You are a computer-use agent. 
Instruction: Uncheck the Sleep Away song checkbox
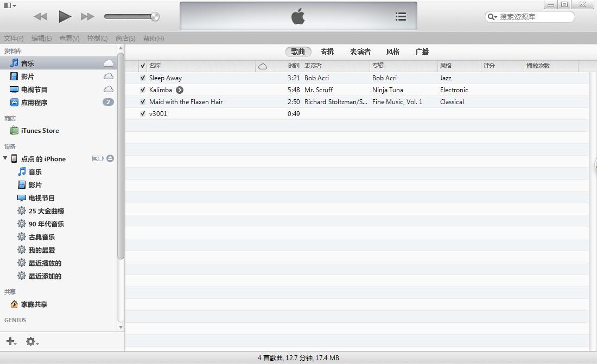(143, 78)
